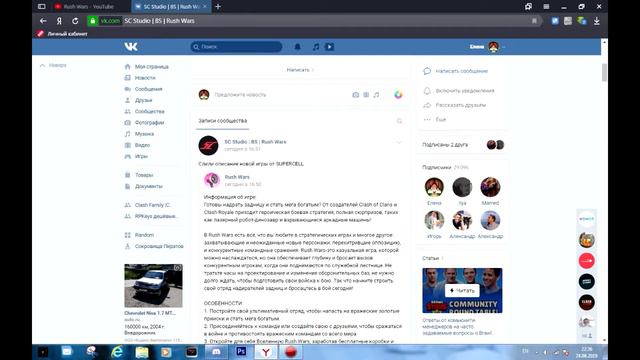
Task: Expand the Ещё options in right panel
Action: click(440, 120)
